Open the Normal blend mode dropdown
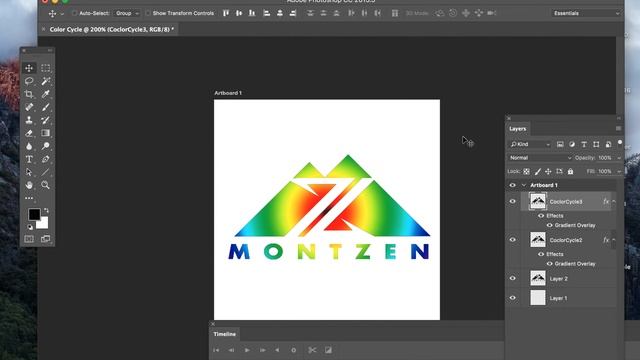 pyautogui.click(x=540, y=158)
